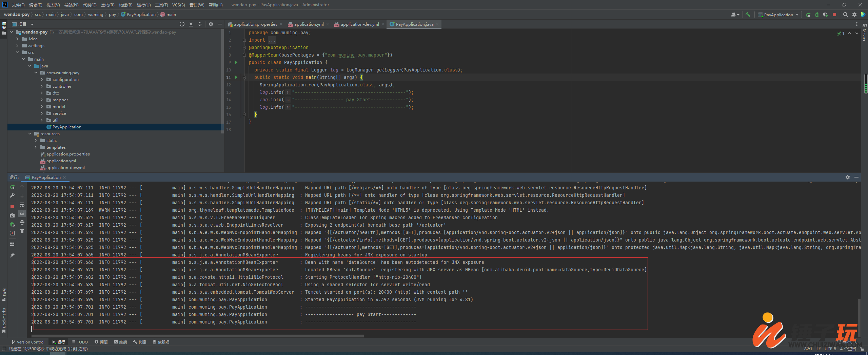The width and height of the screenshot is (868, 355).
Task: Click UTF-8 encoding in status bar
Action: [x=830, y=349]
